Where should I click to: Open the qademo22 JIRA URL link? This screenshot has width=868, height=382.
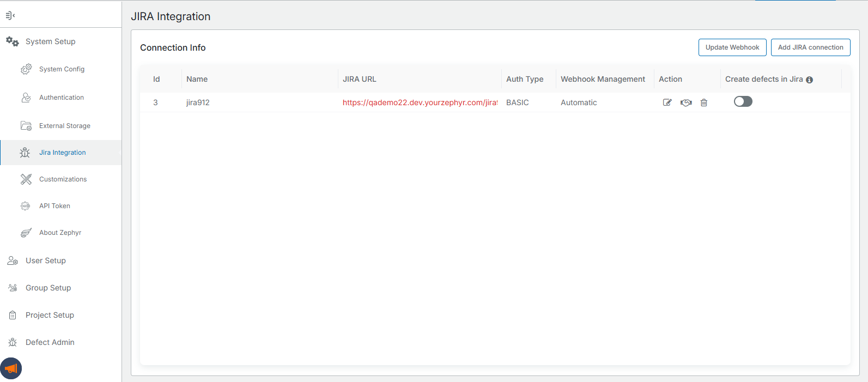(420, 102)
